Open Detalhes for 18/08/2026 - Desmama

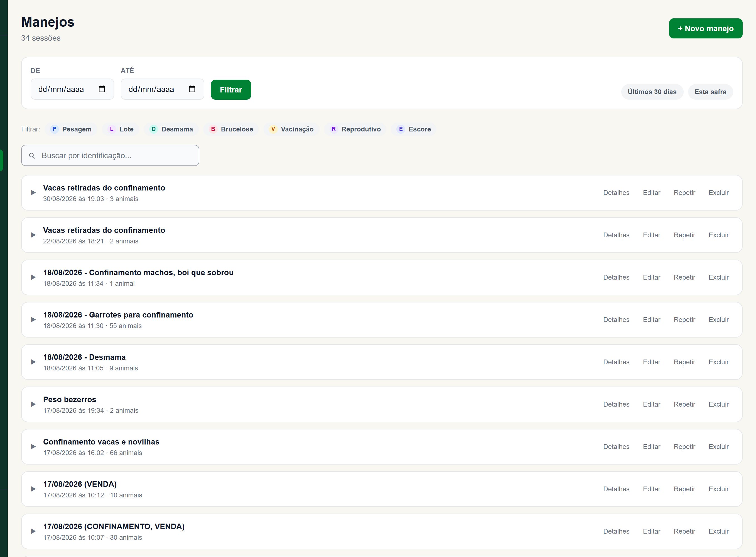click(616, 362)
